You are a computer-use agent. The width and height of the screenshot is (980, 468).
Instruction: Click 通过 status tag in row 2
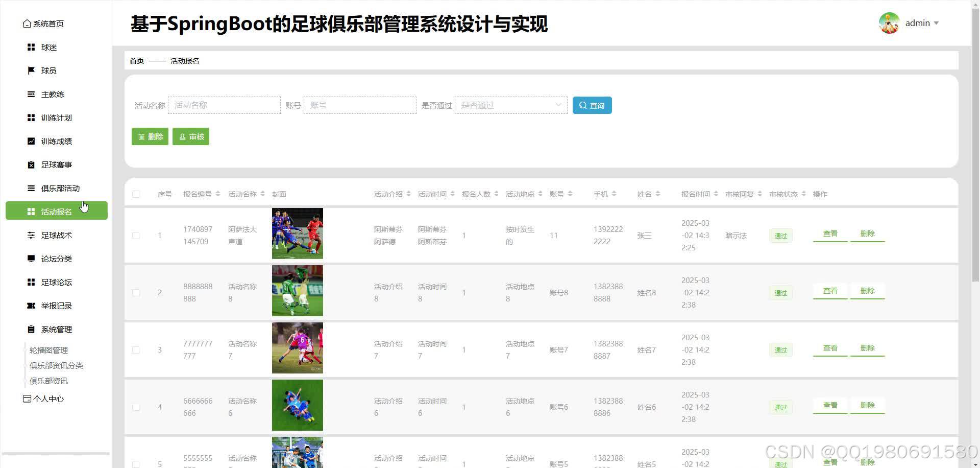pyautogui.click(x=780, y=293)
